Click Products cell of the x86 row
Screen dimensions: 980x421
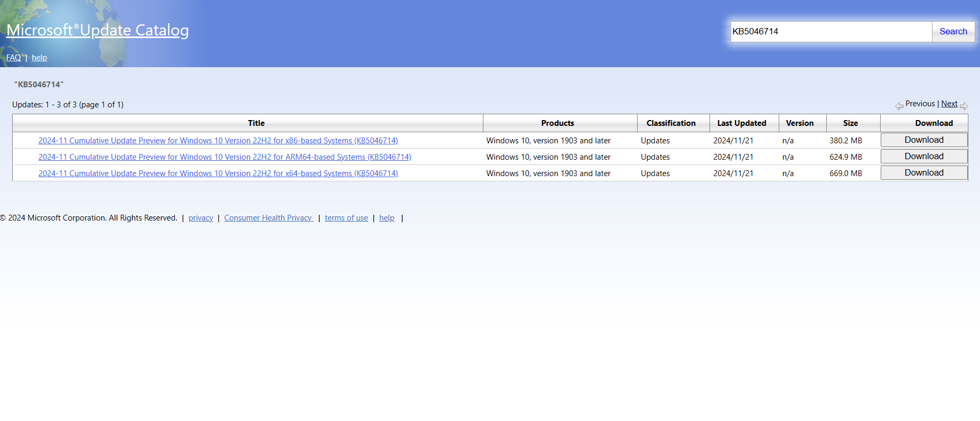548,141
